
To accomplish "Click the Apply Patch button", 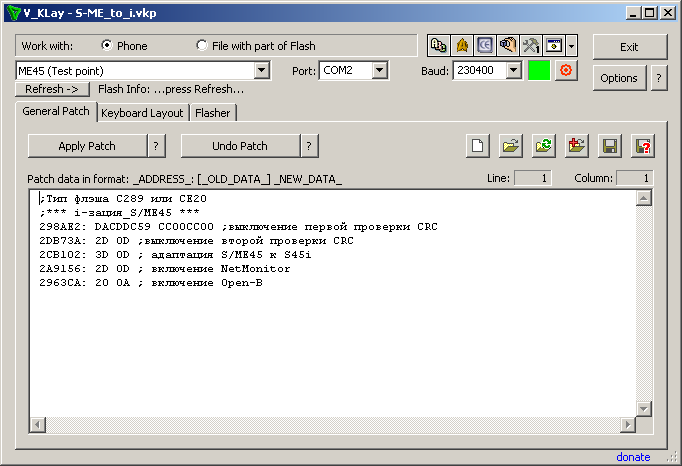I will (x=87, y=146).
